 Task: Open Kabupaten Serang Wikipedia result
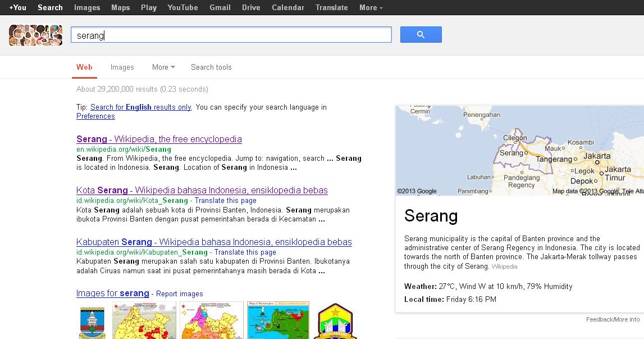pos(214,242)
